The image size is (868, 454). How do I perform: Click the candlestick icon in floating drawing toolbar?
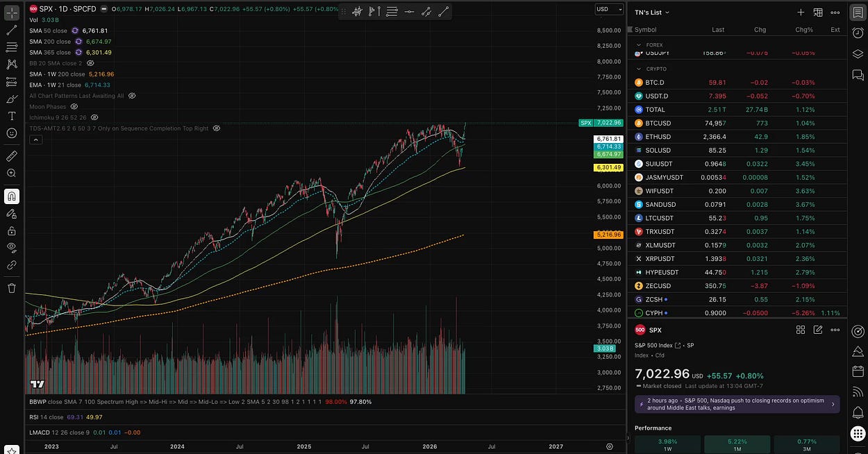(357, 11)
